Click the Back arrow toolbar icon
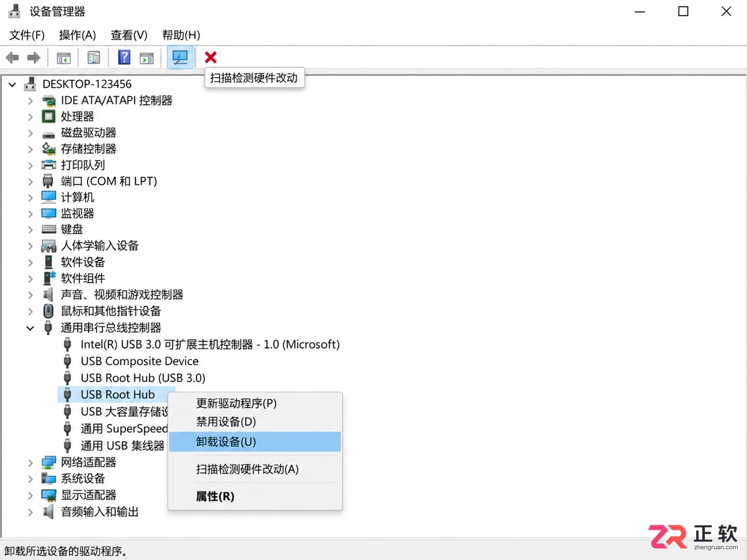Viewport: 747px width, 560px height. coord(12,58)
